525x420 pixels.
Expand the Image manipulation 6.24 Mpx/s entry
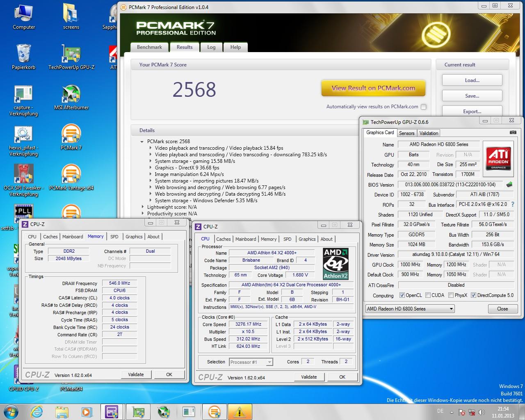tap(150, 174)
